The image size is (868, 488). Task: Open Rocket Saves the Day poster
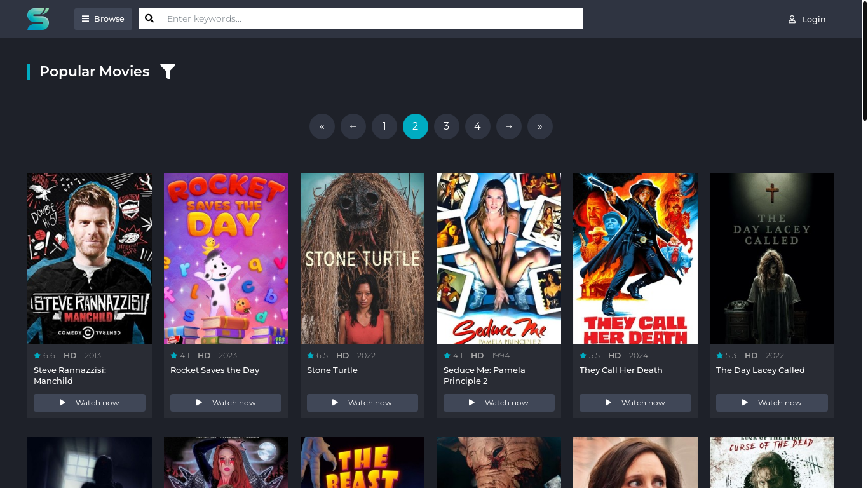[226, 259]
